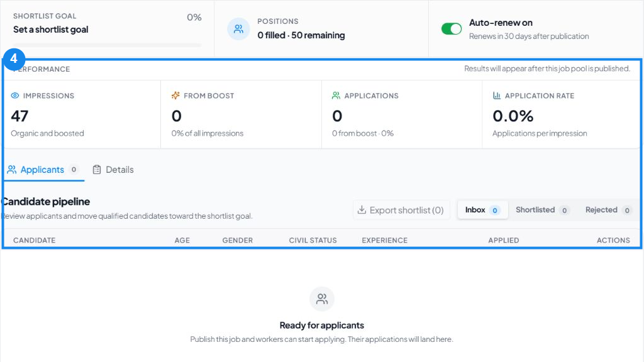Viewport: 644px width, 362px height.
Task: Select the Inbox pipeline tab
Action: [482, 210]
